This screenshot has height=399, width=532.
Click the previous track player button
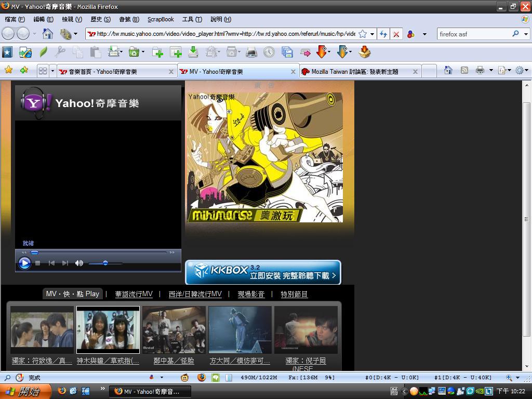pos(51,263)
